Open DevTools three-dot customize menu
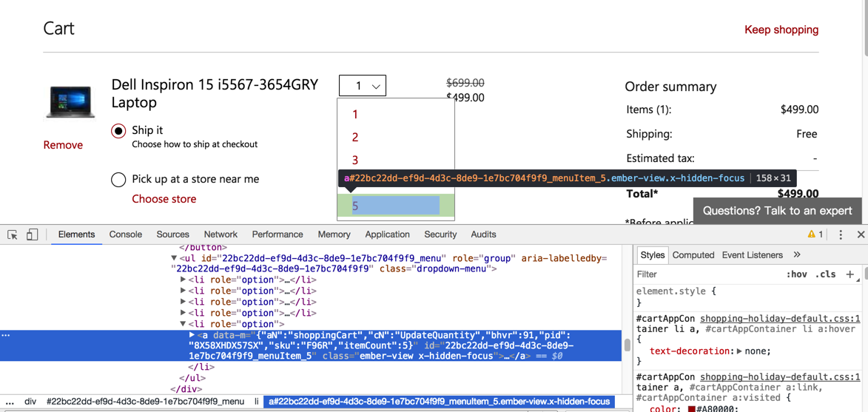 [x=841, y=234]
